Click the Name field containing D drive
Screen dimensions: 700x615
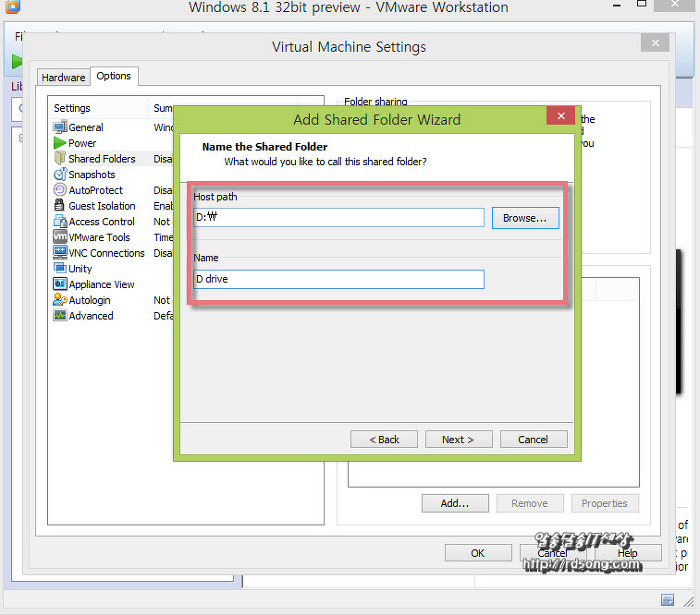coord(338,279)
